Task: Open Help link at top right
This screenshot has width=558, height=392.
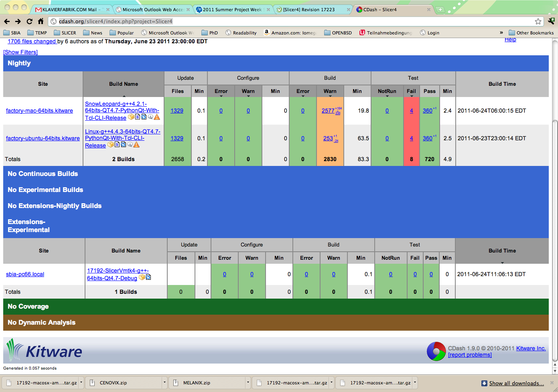Action: tap(510, 40)
